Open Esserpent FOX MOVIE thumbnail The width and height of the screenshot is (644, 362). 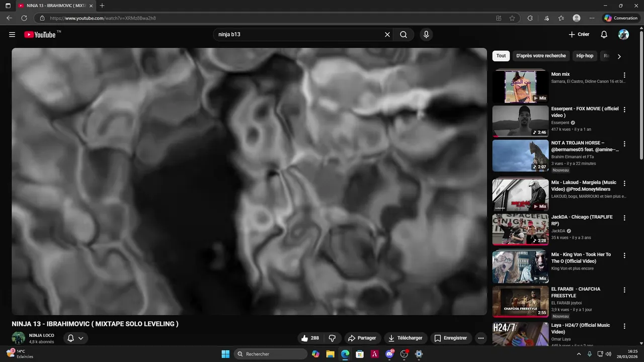[x=520, y=121]
